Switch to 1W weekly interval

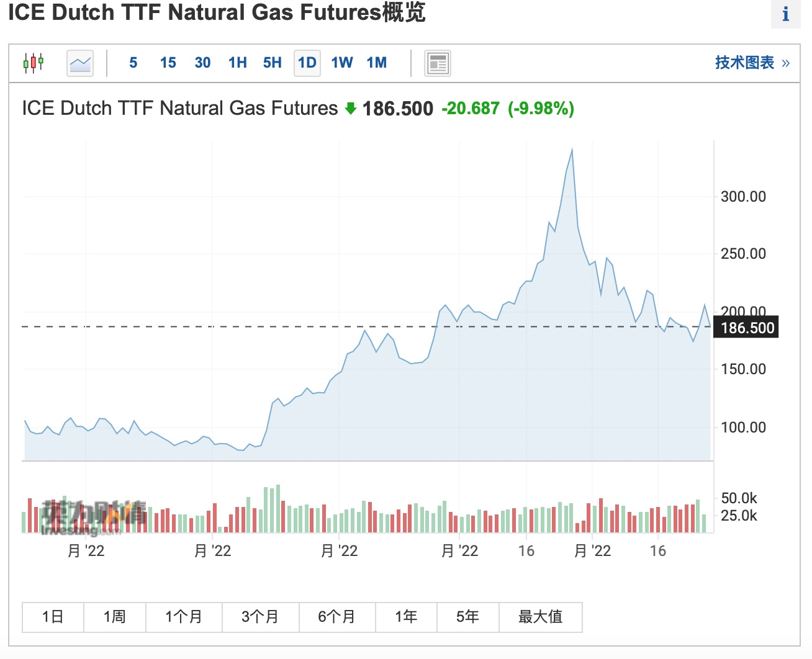click(342, 63)
